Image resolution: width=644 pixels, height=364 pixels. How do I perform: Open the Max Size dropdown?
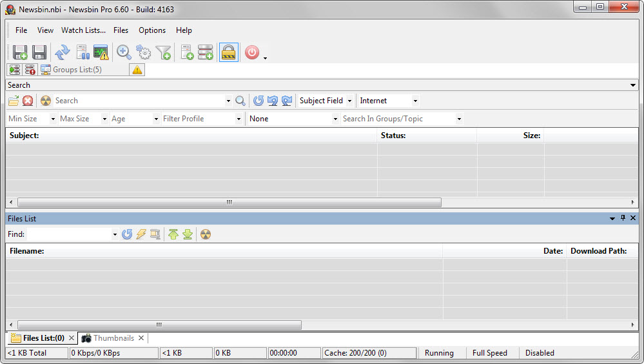(104, 119)
